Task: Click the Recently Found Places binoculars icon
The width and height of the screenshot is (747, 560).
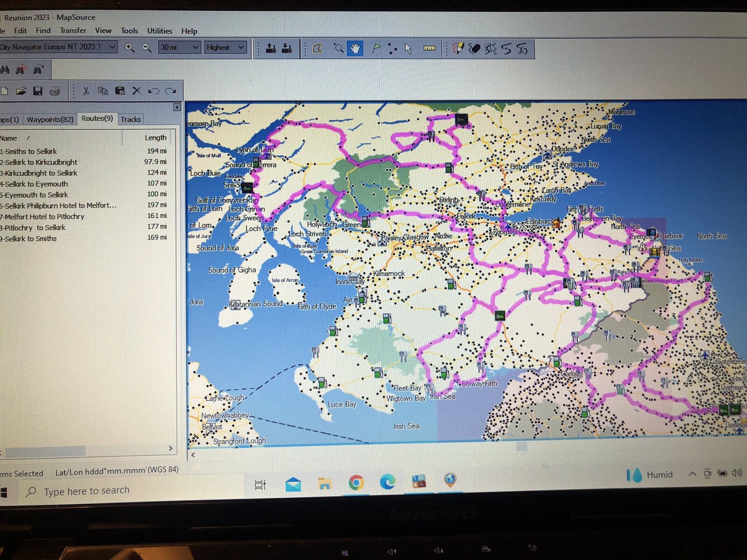Action: click(38, 70)
